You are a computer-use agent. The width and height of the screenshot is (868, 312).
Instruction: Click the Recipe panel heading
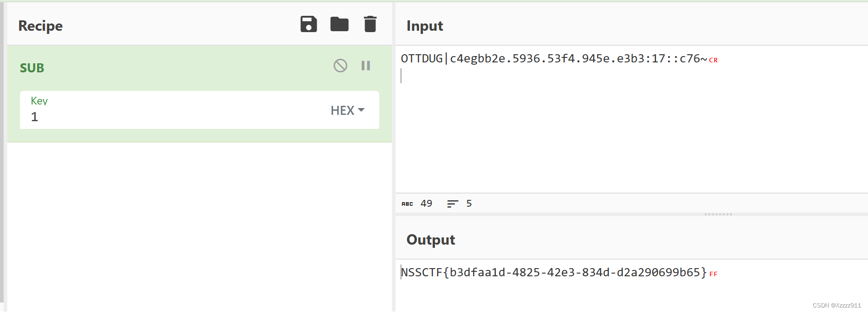pos(41,26)
